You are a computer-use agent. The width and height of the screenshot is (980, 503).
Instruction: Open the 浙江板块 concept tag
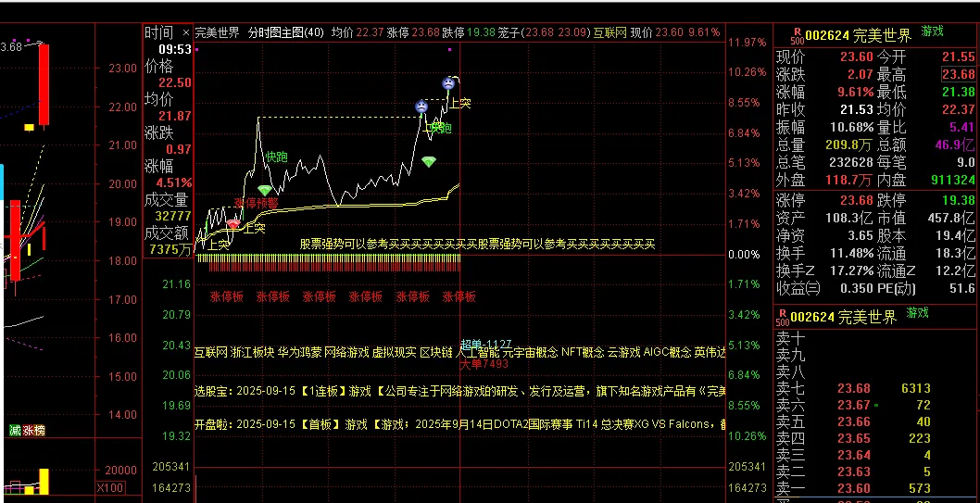[252, 352]
